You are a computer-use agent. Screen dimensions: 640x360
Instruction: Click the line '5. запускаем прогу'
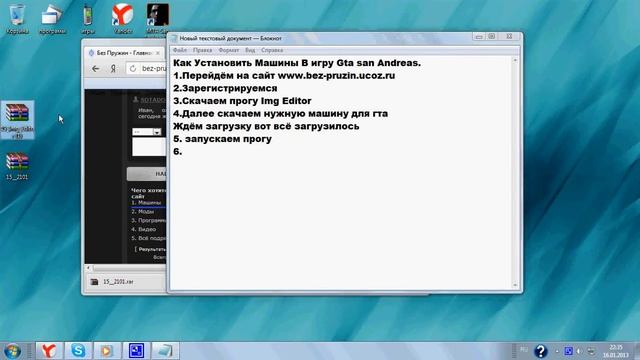pyautogui.click(x=222, y=139)
